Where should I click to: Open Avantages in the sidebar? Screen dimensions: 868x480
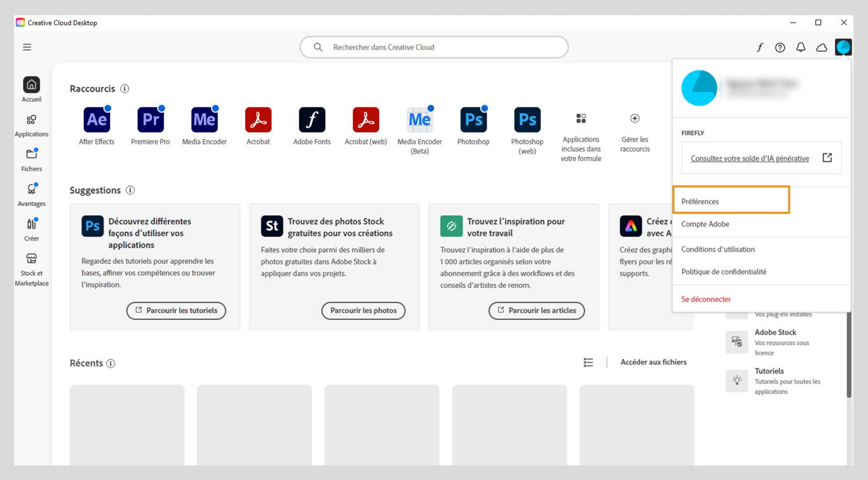point(31,195)
